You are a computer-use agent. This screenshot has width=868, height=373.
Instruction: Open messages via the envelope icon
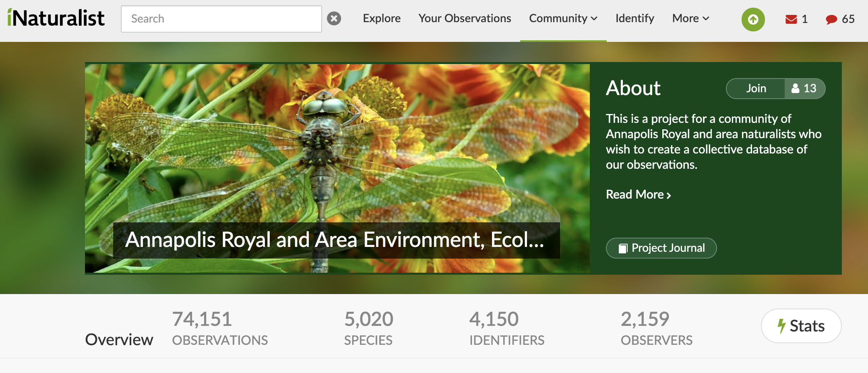(x=791, y=19)
